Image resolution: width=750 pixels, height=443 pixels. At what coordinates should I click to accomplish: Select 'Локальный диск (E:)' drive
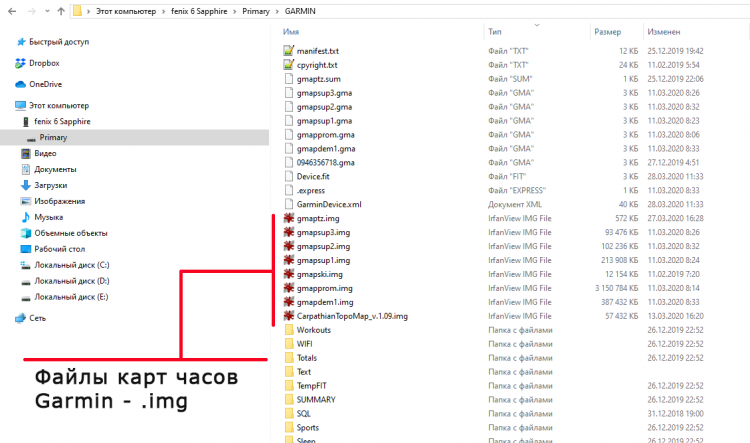click(x=71, y=297)
